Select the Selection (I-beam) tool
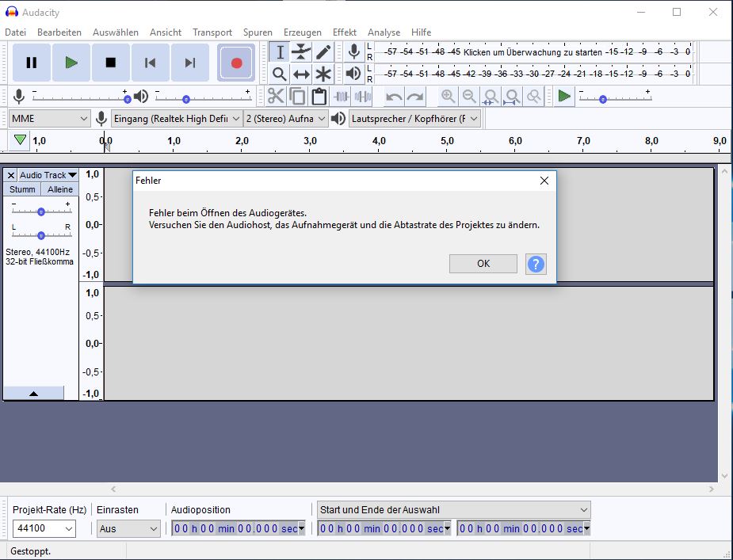This screenshot has width=733, height=560. 279,52
